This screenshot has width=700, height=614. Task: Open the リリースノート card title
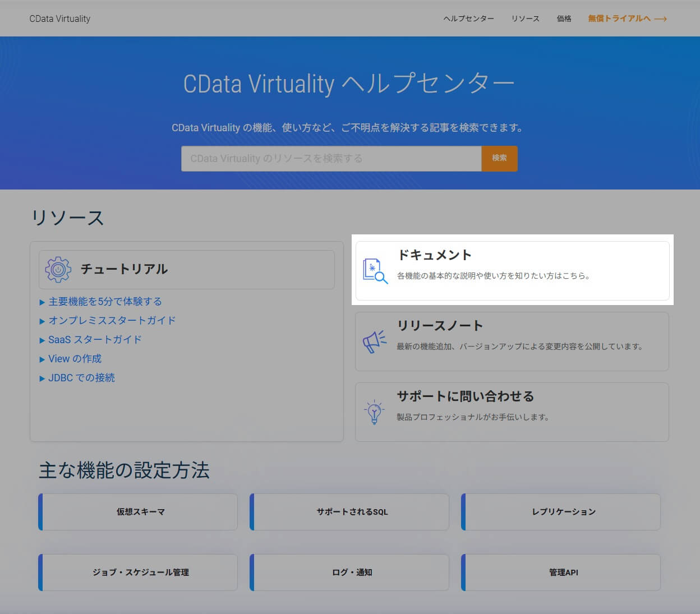pyautogui.click(x=440, y=326)
